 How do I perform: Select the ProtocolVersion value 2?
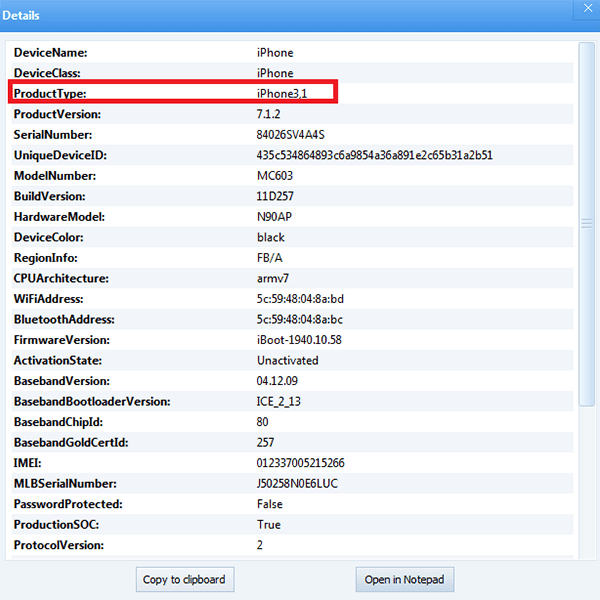tap(260, 545)
